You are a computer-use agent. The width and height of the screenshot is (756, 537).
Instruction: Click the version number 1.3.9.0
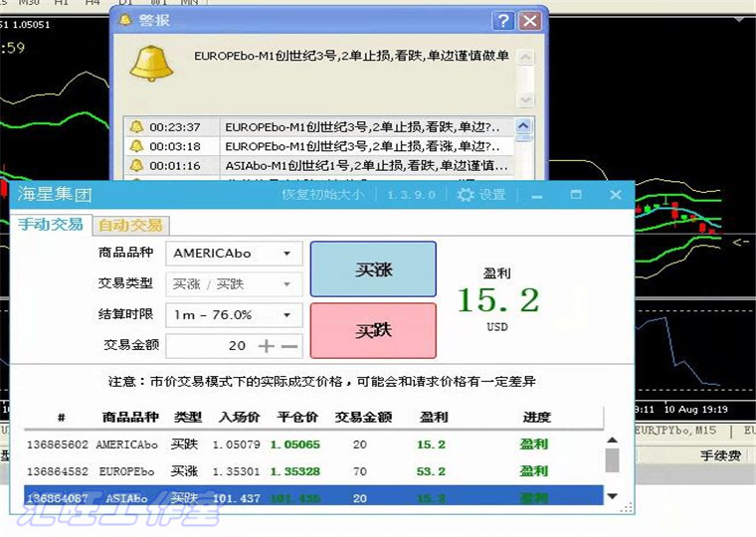click(x=411, y=195)
